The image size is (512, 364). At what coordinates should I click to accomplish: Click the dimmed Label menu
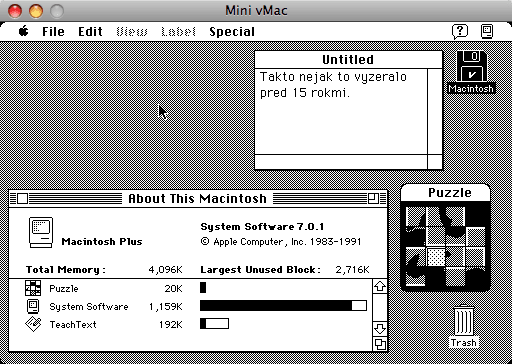pos(178,32)
